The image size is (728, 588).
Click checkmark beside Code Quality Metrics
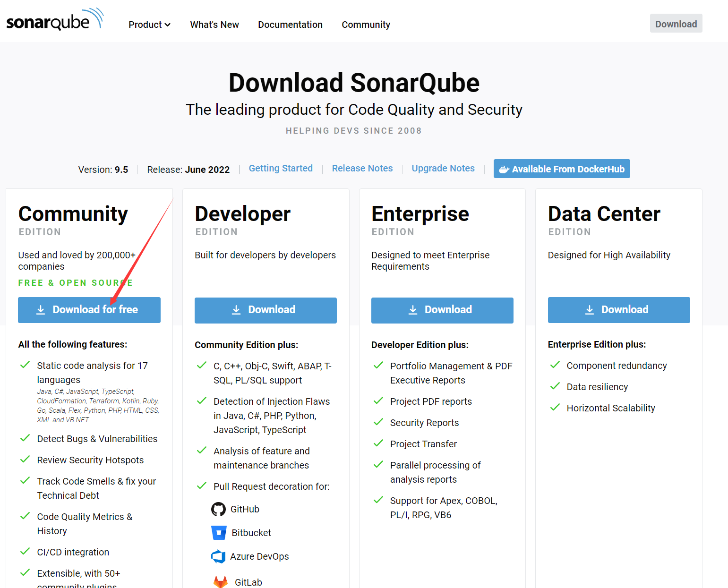tap(25, 516)
